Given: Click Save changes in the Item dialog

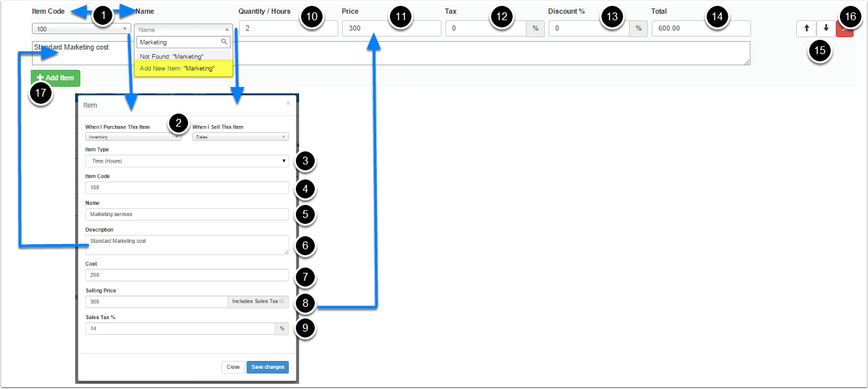Looking at the screenshot, I should click(x=267, y=367).
